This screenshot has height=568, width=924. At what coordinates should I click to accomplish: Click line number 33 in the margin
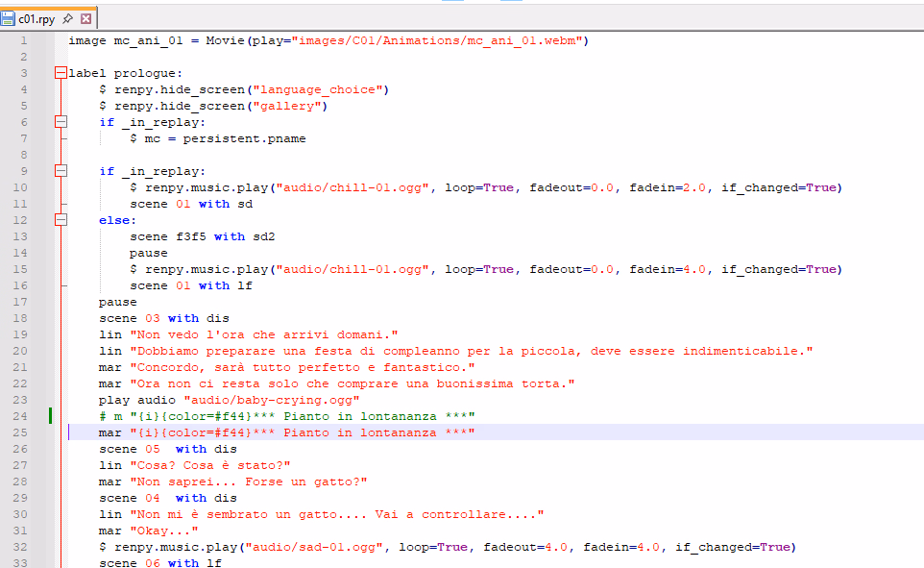pyautogui.click(x=21, y=563)
